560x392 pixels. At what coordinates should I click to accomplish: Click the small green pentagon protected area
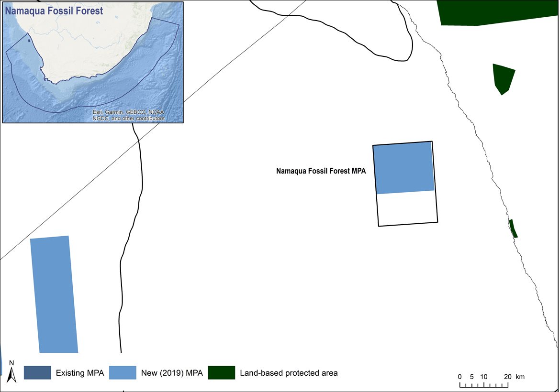(x=504, y=79)
